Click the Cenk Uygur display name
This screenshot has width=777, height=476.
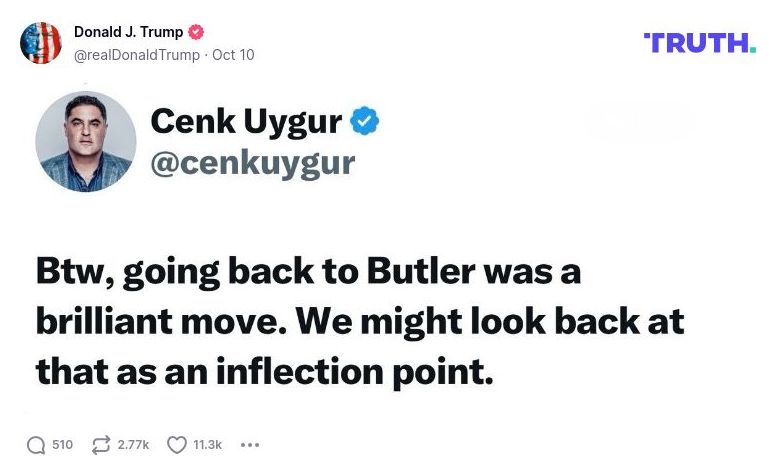point(246,122)
